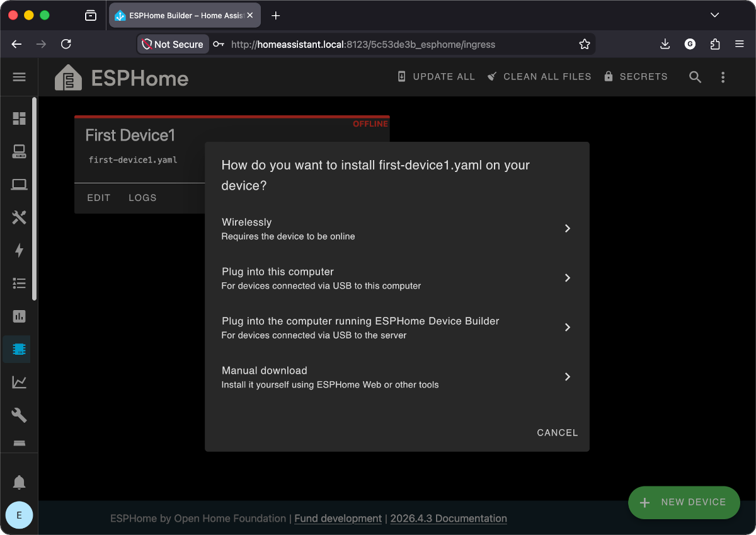Open Home Assistant sidebar hamburger menu

click(19, 77)
